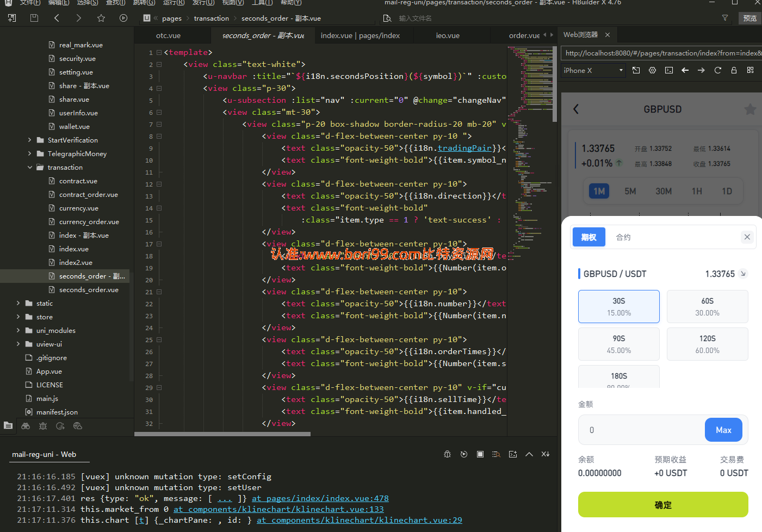Click the console log search icon

pyautogui.click(x=496, y=454)
